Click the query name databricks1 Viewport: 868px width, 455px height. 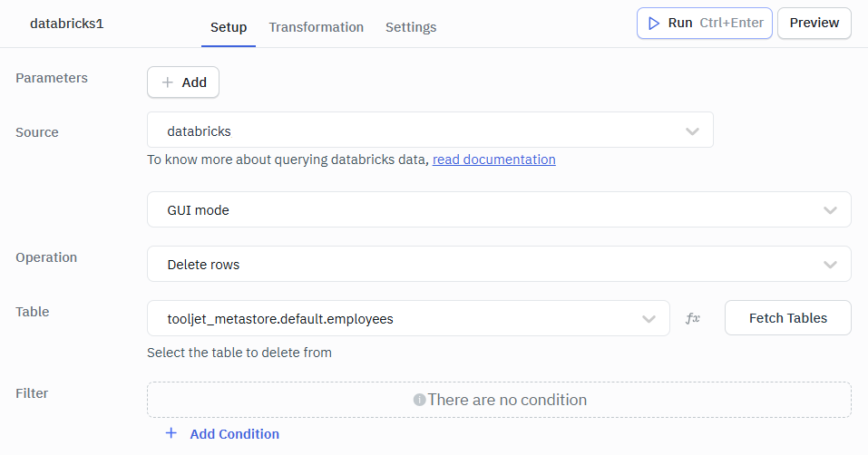[x=66, y=24]
